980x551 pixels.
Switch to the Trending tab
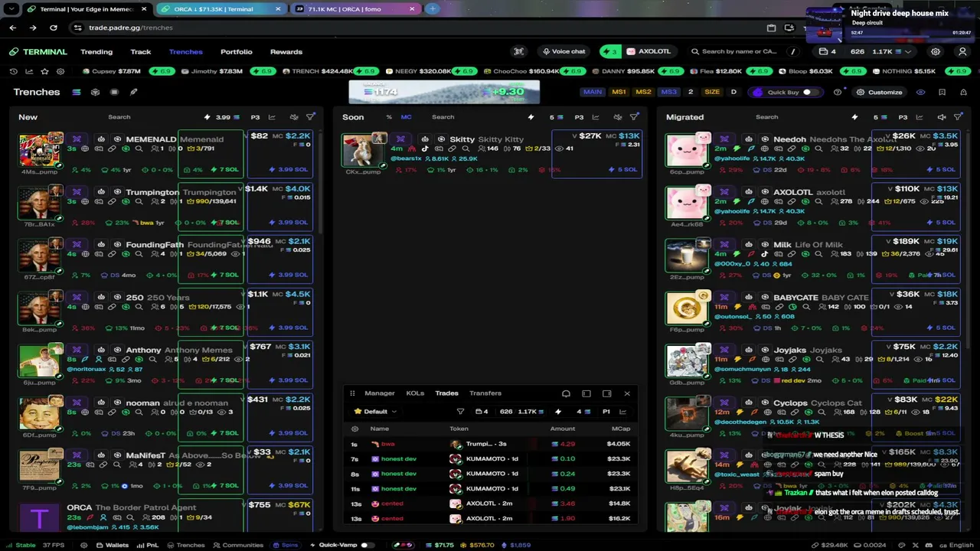click(x=96, y=52)
